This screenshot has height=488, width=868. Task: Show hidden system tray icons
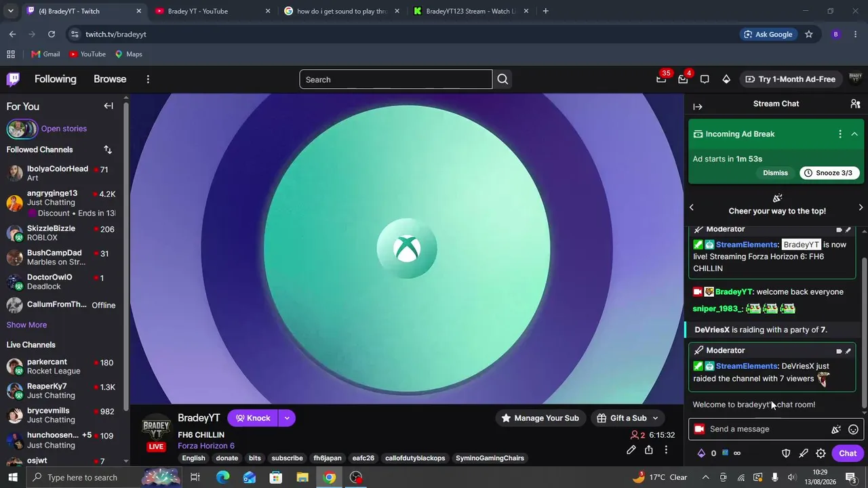pyautogui.click(x=705, y=477)
